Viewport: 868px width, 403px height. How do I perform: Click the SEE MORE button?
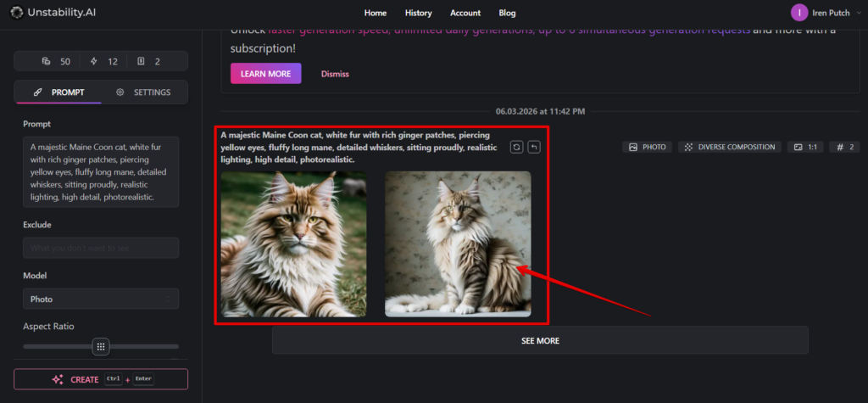(540, 340)
